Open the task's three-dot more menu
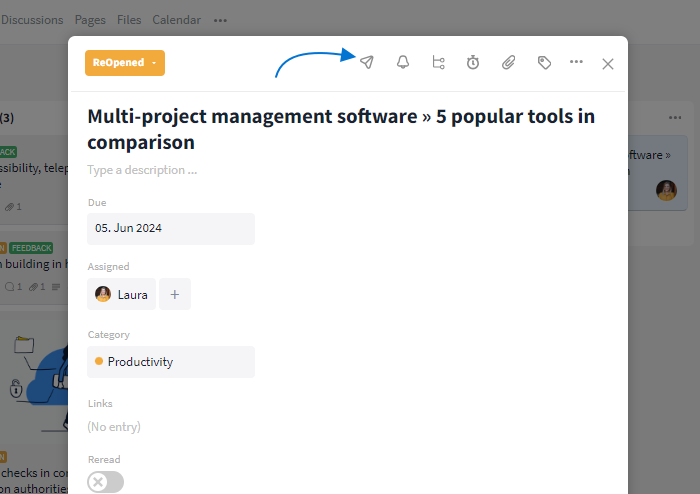 click(x=576, y=62)
